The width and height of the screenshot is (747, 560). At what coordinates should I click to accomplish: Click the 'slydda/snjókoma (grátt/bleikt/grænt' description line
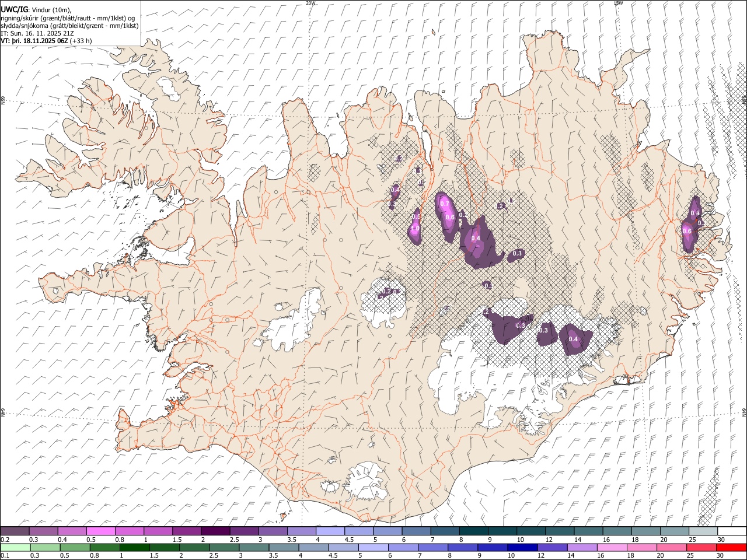pos(69,26)
